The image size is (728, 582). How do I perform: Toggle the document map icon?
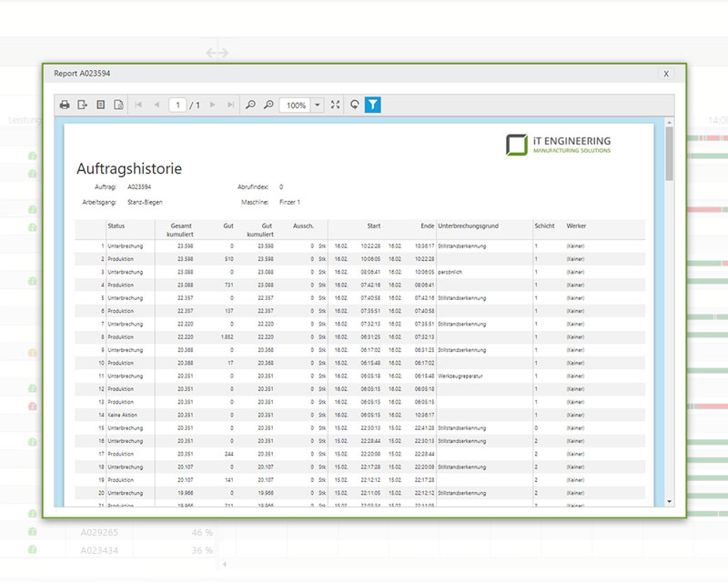pos(101,105)
